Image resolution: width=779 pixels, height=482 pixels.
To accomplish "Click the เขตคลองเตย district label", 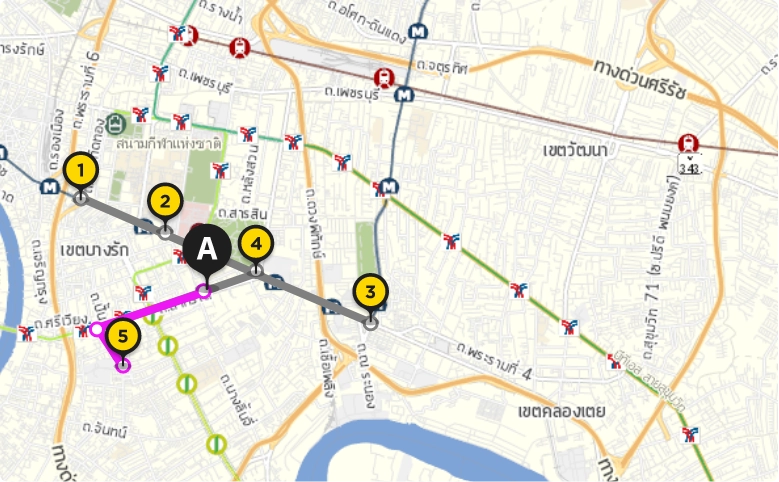I will pyautogui.click(x=561, y=411).
